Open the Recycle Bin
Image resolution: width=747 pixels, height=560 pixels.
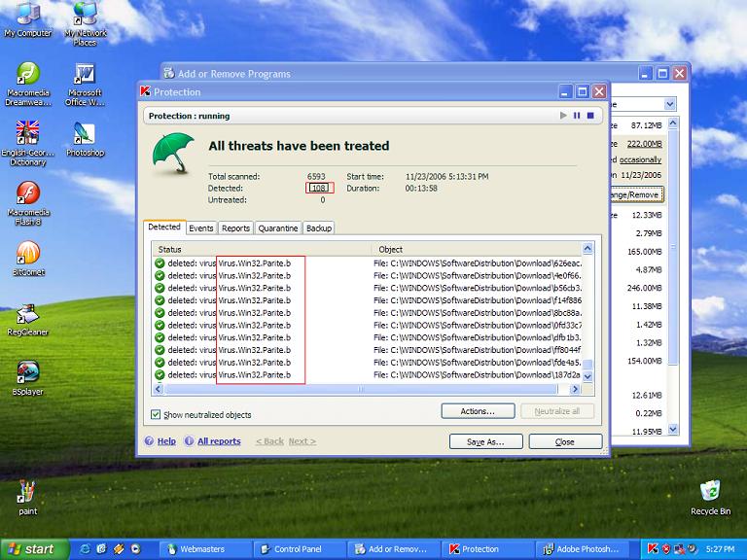pyautogui.click(x=710, y=497)
